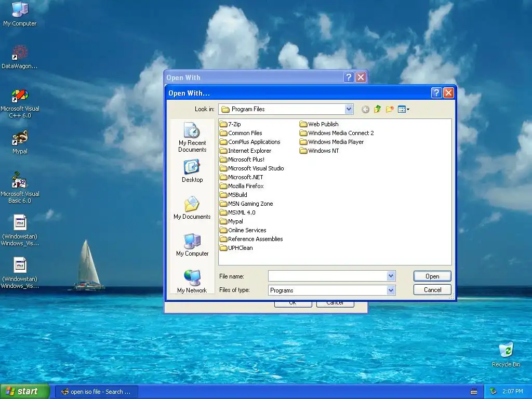
Task: Select the Web Publish folder
Action: pyautogui.click(x=320, y=124)
